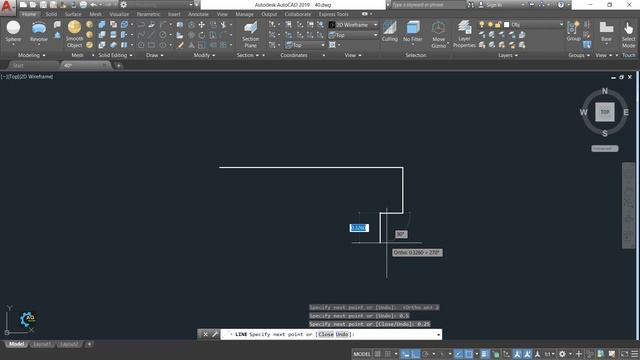Toggle the layer lock padlock icon

[498, 25]
